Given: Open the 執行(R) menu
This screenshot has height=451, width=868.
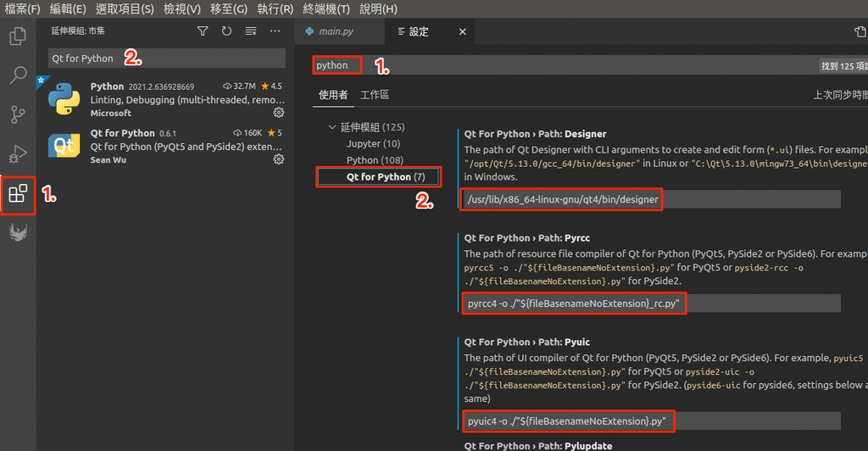Looking at the screenshot, I should 275,8.
